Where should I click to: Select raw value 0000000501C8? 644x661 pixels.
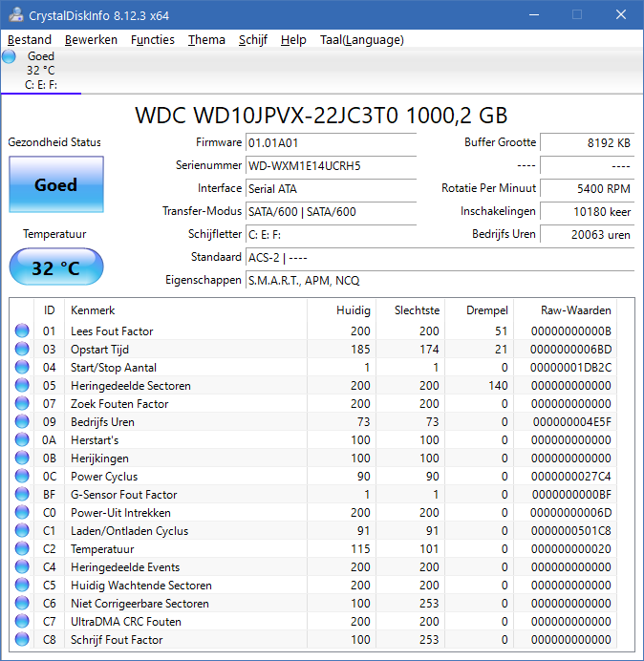(x=571, y=531)
